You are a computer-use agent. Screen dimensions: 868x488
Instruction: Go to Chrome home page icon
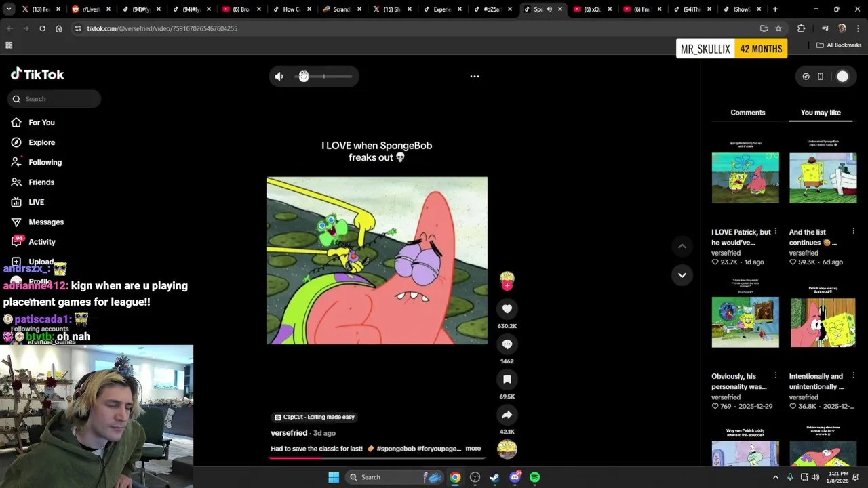[x=58, y=28]
